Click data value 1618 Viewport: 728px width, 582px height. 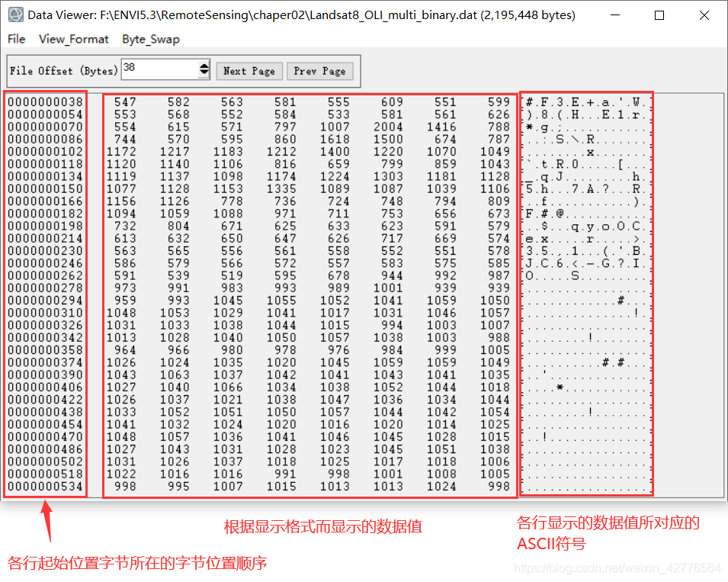tap(335, 139)
